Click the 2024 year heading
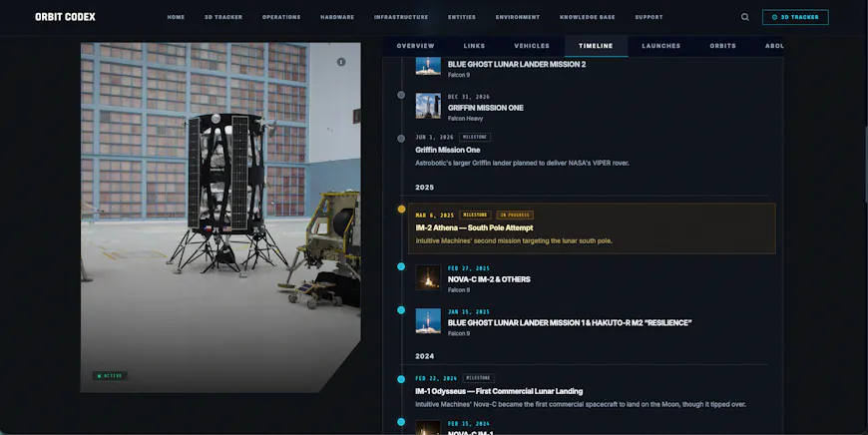This screenshot has height=435, width=868. click(425, 356)
